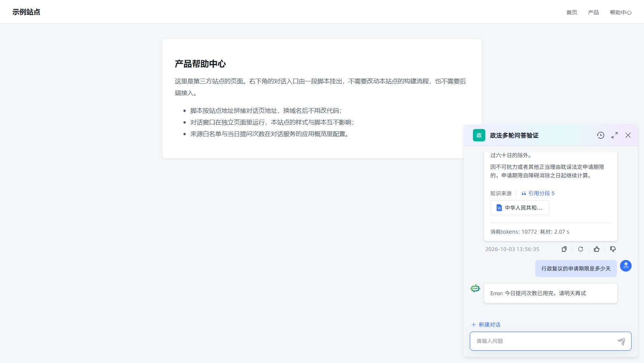Viewport: 644px width, 363px height.
Task: Regenerate the answer with refresh icon
Action: 581,249
